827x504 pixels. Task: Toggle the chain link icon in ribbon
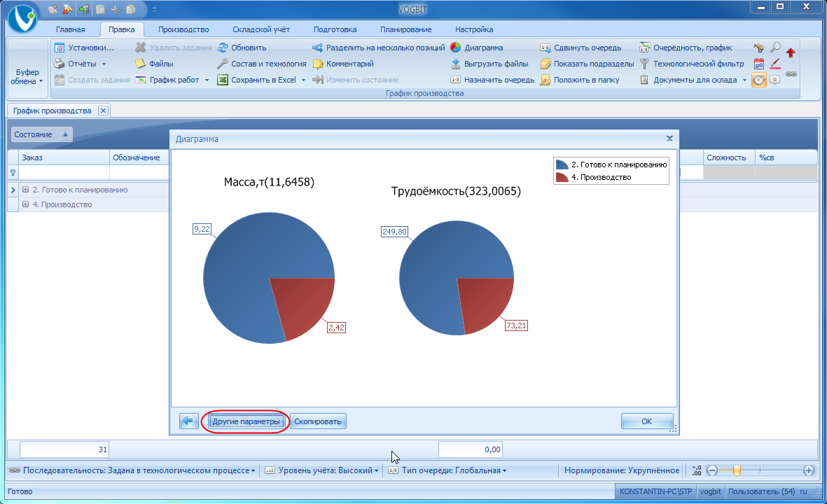pyautogui.click(x=791, y=73)
